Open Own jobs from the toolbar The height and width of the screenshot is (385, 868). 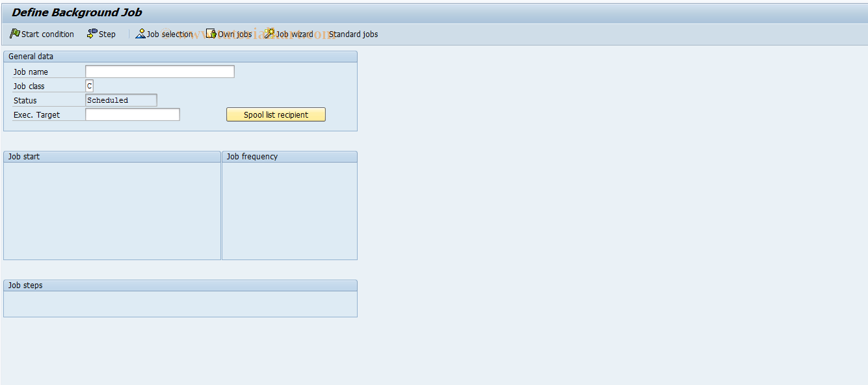tap(229, 34)
